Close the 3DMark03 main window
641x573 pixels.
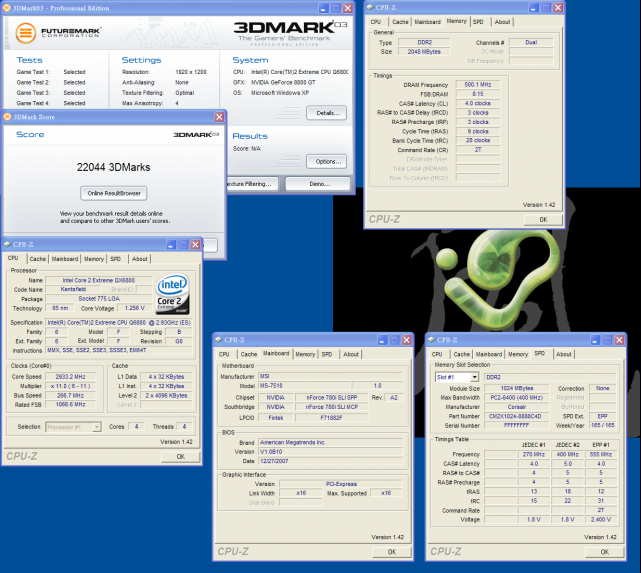coord(348,8)
